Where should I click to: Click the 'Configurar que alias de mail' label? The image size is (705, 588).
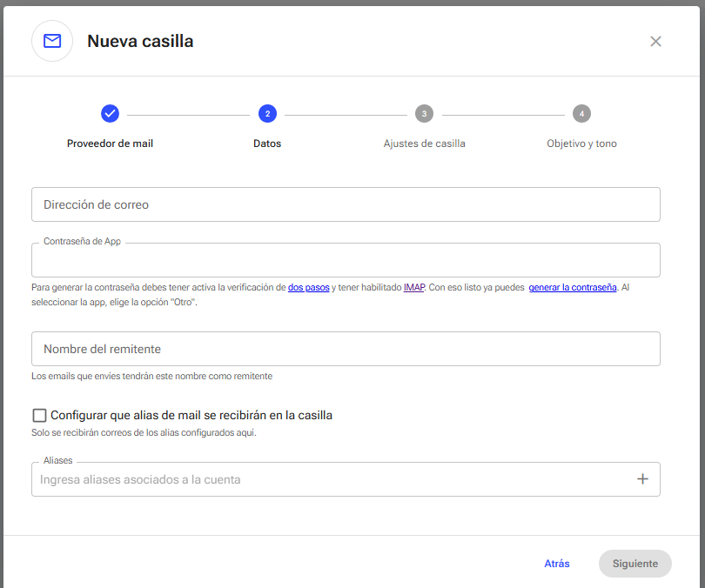pos(191,415)
